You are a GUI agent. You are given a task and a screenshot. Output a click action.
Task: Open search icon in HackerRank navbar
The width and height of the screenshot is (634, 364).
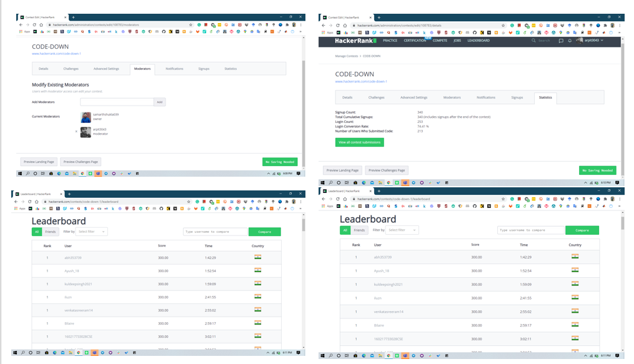(533, 41)
